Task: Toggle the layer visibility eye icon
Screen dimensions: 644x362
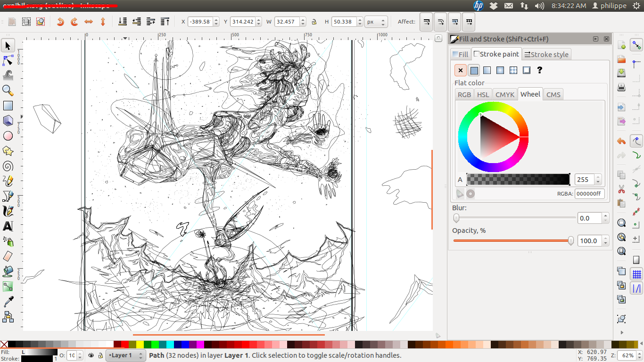Action: (x=91, y=355)
